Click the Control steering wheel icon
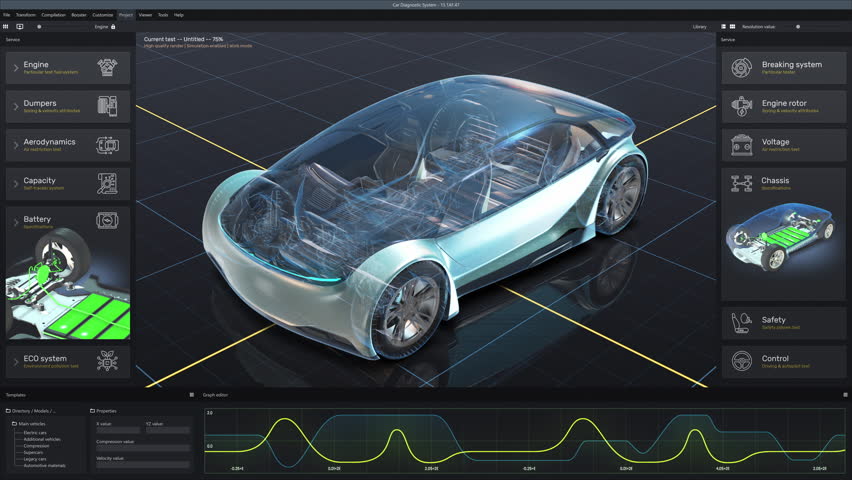Viewport: 852px width, 480px height. coord(741,361)
